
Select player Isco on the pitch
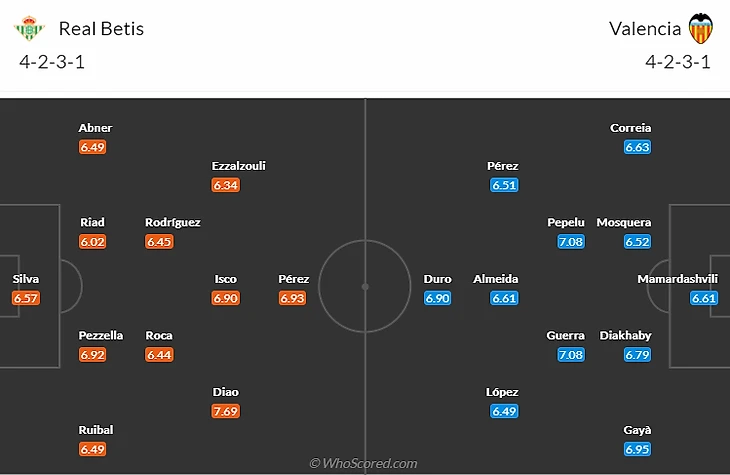coord(226,279)
